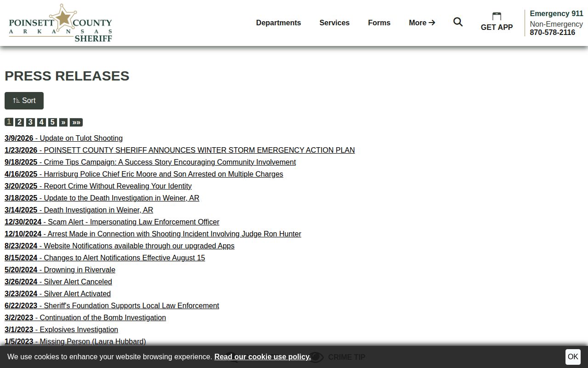Go to page 2 of press releases

pyautogui.click(x=19, y=122)
